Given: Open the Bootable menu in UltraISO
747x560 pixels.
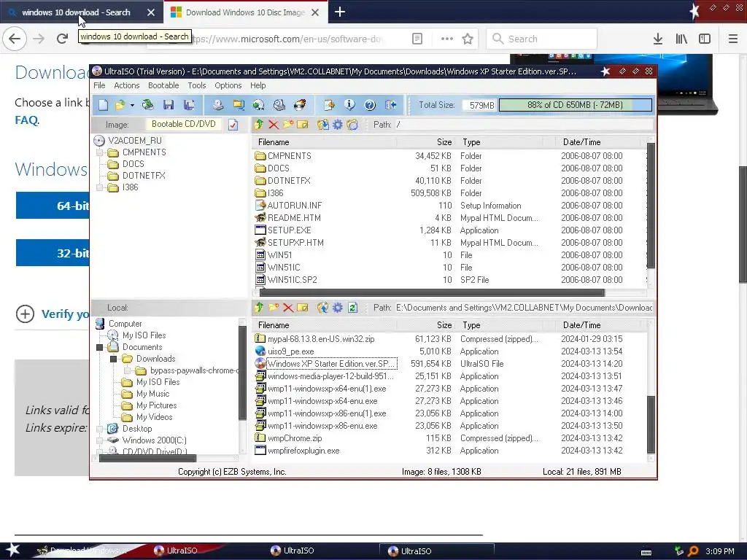Looking at the screenshot, I should (x=163, y=86).
